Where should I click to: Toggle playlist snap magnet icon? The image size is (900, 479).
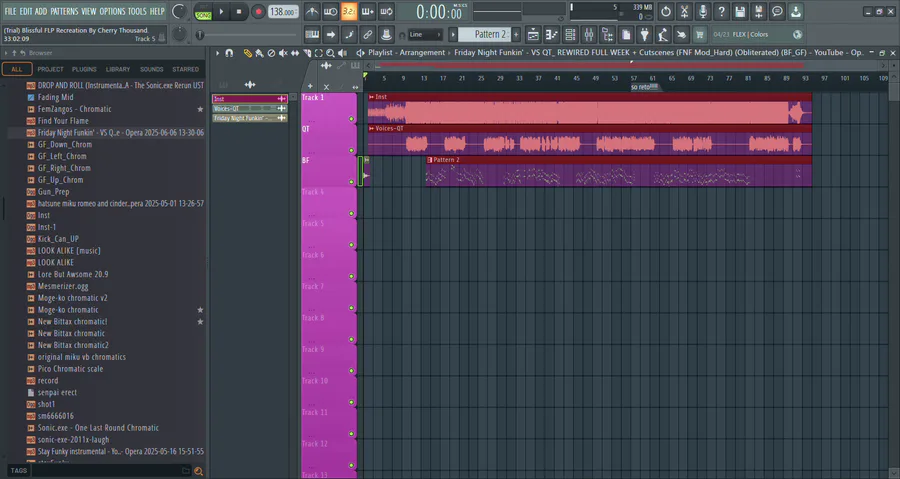click(x=229, y=53)
